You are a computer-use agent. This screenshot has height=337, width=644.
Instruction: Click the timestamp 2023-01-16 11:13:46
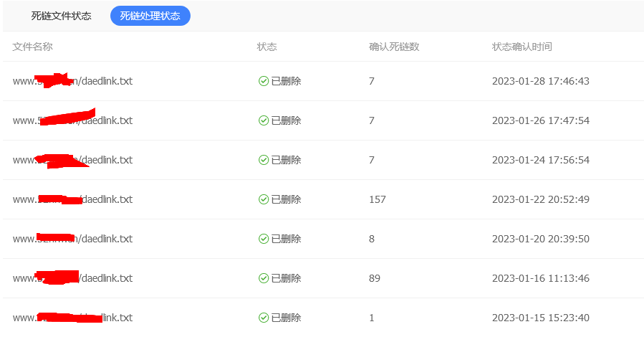point(541,278)
